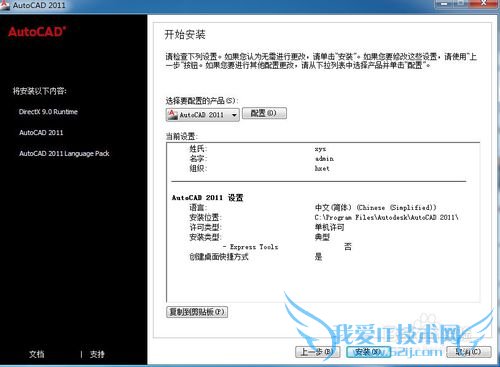Click the AutoCAD 2011 设置 heading
Viewport: 500px width, 367px height.
point(207,198)
